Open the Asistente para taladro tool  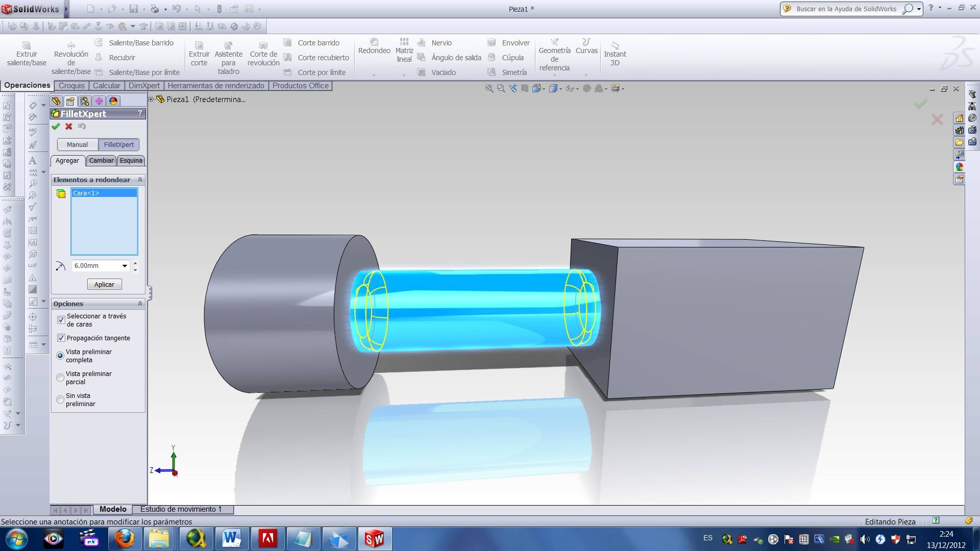tap(229, 58)
